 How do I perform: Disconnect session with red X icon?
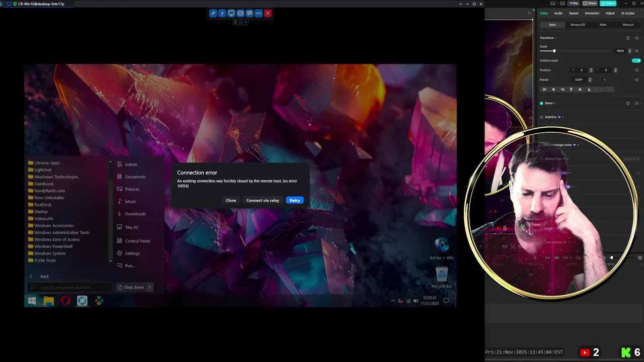click(268, 14)
